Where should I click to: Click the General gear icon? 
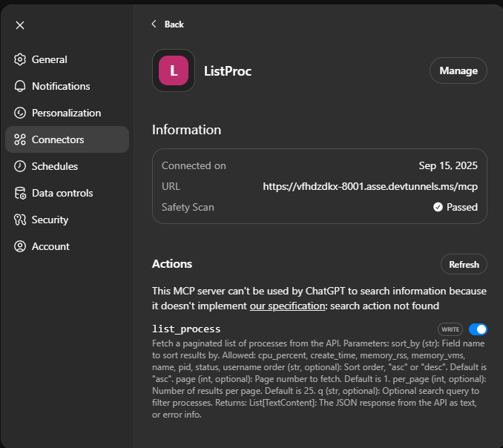[20, 59]
